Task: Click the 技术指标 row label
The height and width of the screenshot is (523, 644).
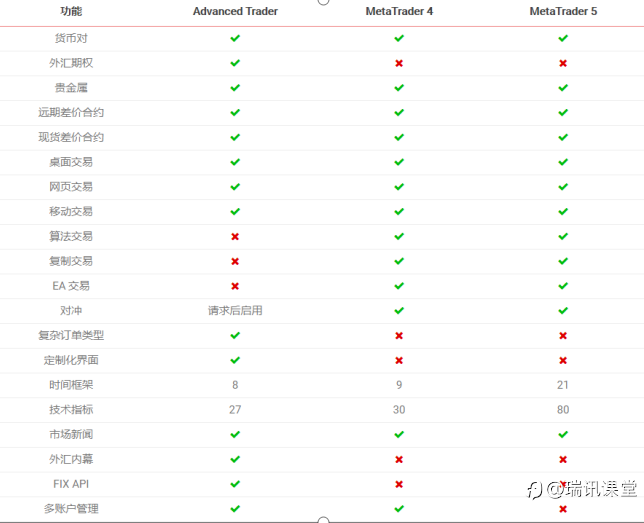Action: point(71,410)
